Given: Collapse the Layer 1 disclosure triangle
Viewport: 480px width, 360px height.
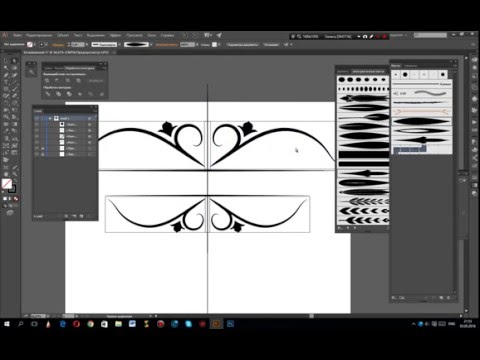Looking at the screenshot, I should 50,118.
